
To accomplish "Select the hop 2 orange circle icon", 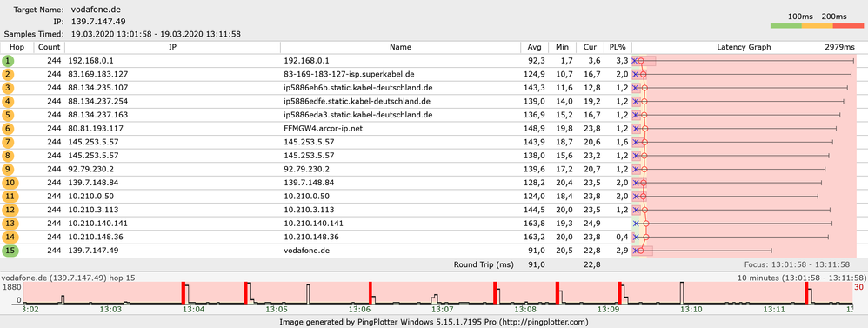I will click(x=9, y=74).
